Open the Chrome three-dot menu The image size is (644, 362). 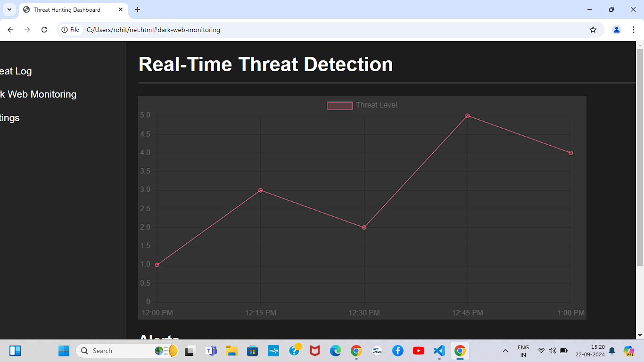tap(634, 30)
